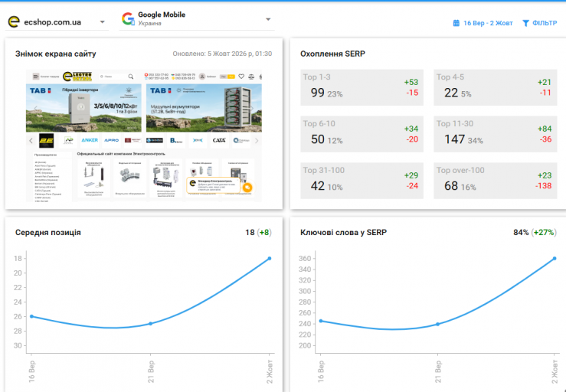Click the 2 Жовт point on Ключові слова chart

tap(555, 259)
